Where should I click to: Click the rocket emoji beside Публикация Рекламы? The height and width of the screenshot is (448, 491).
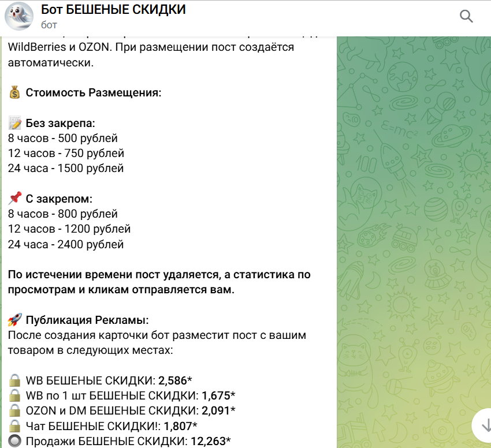point(15,320)
